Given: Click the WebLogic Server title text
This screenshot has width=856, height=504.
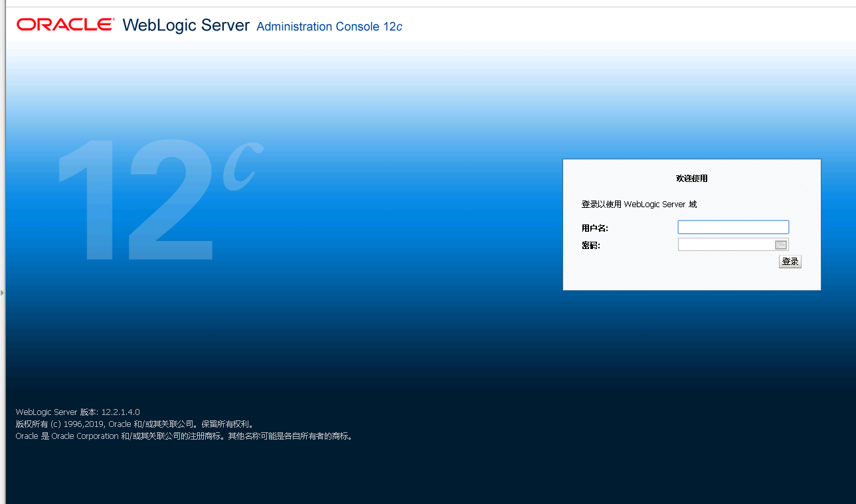Looking at the screenshot, I should [x=186, y=25].
